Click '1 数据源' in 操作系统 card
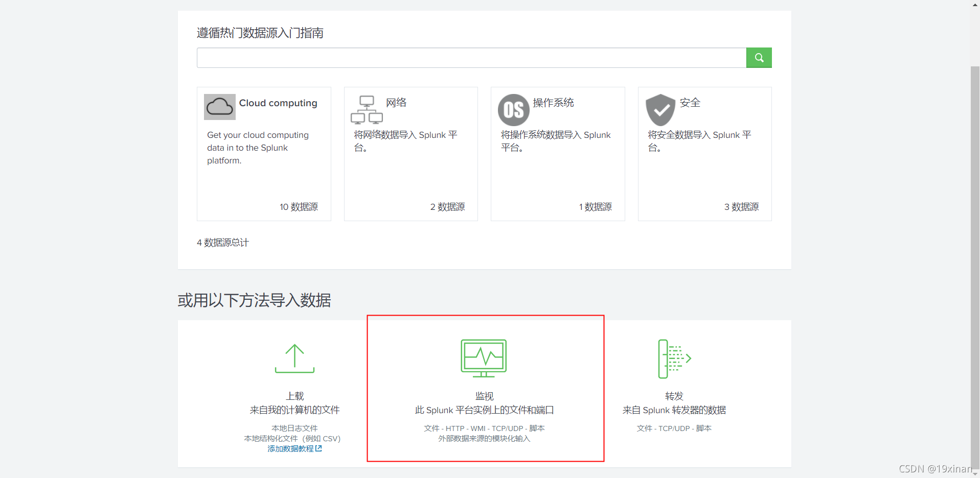 (595, 207)
